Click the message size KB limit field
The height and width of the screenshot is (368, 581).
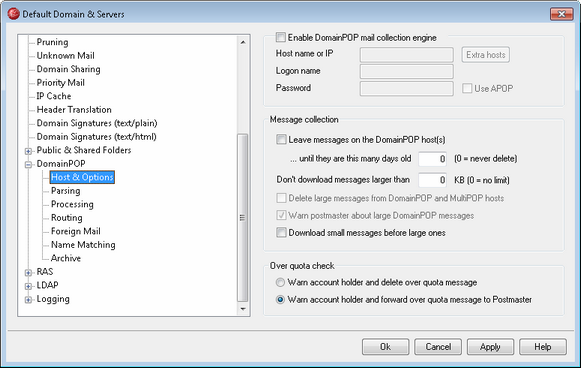coord(432,180)
